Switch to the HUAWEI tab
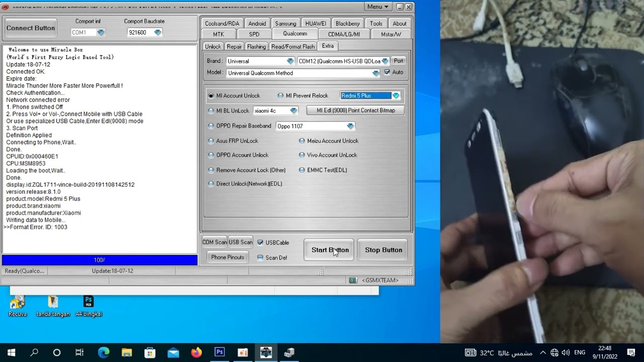 coord(315,24)
